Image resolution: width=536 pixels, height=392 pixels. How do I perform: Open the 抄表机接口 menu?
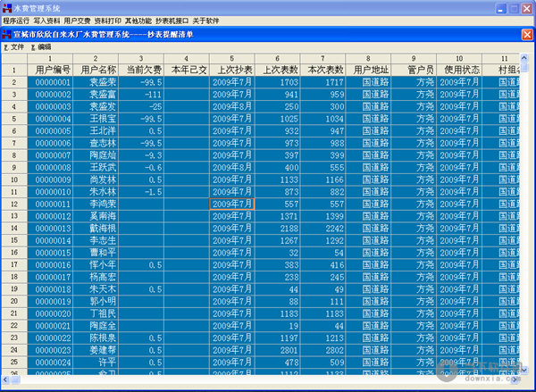172,21
